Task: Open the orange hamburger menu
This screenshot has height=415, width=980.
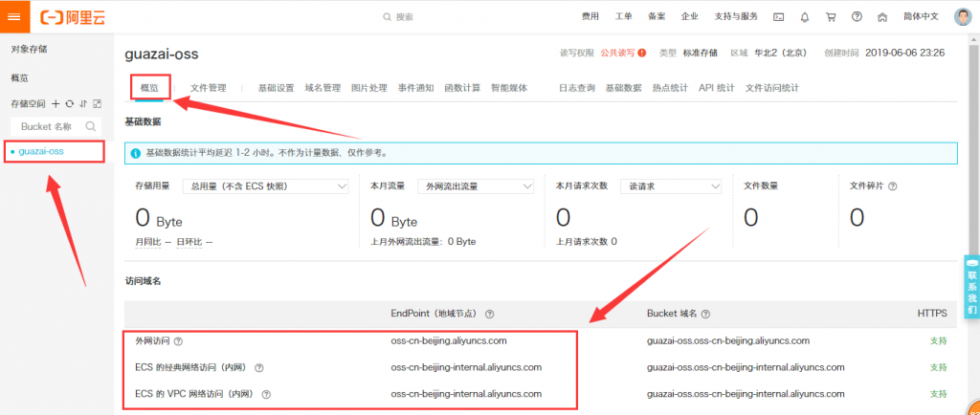Action: (x=15, y=16)
